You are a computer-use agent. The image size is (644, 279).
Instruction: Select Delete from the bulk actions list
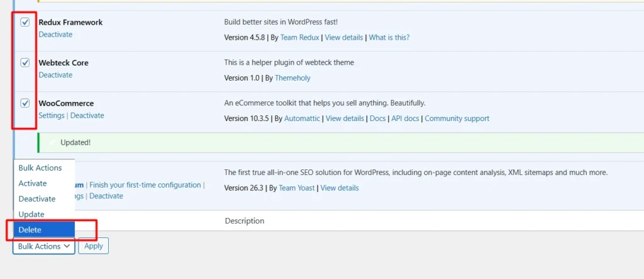coord(44,230)
